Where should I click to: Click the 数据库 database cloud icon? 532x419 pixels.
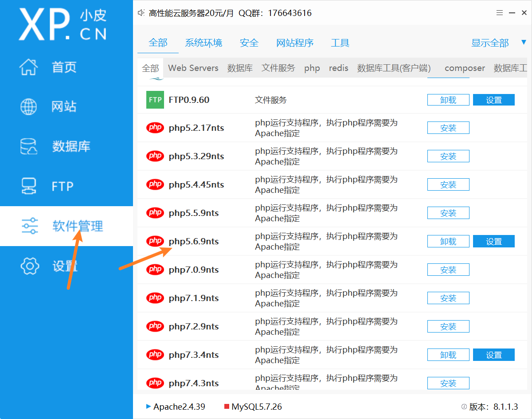[x=29, y=146]
